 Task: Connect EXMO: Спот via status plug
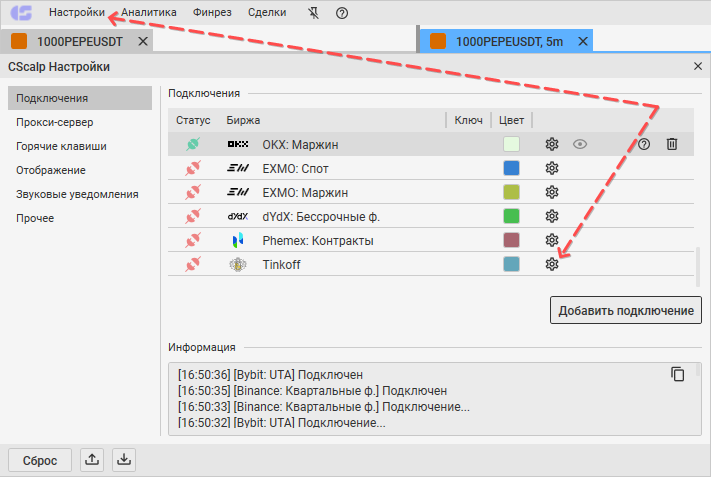193,168
